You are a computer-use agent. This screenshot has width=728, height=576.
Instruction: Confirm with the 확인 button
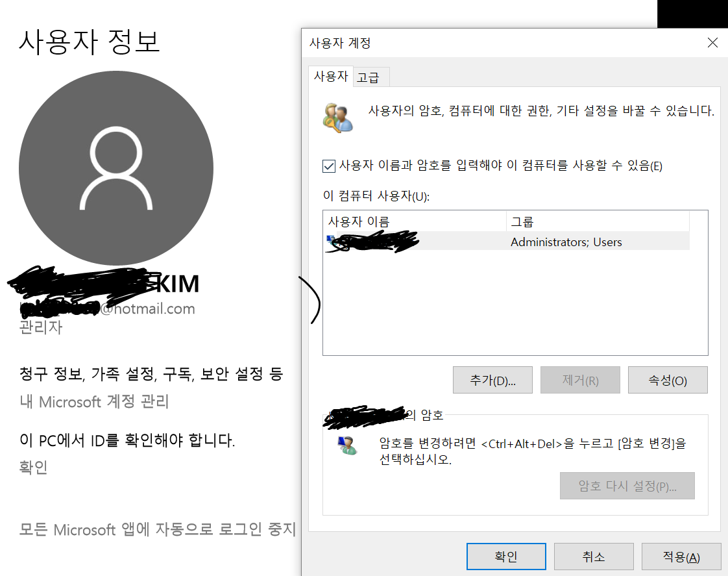coord(506,557)
